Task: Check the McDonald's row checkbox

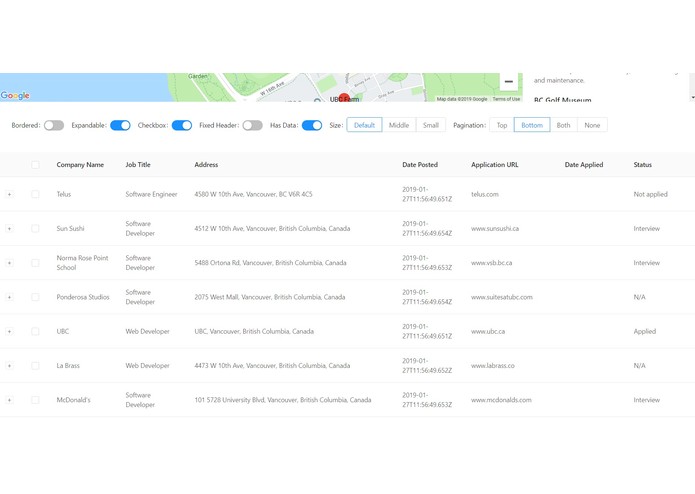Action: coord(35,400)
